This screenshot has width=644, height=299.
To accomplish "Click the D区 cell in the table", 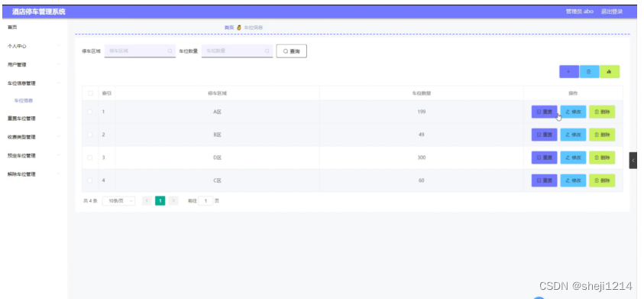I will (217, 158).
